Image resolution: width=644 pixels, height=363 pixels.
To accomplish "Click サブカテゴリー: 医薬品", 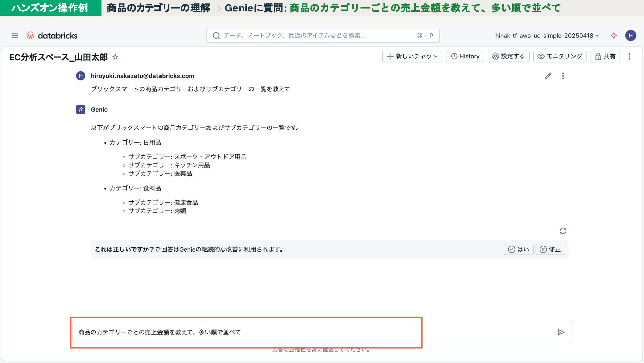I will (x=160, y=174).
